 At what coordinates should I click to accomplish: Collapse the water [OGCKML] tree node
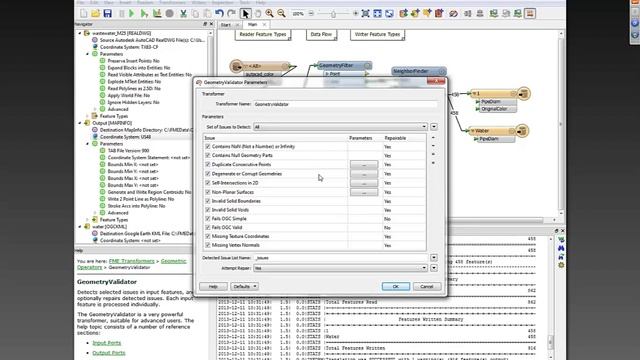[x=80, y=227]
